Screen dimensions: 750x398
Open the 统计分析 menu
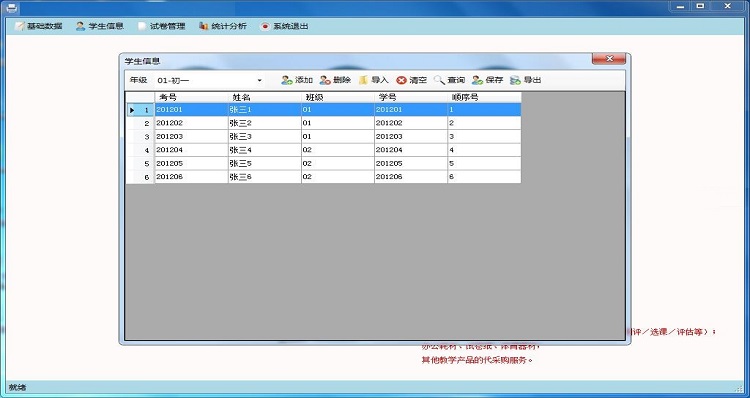point(223,26)
